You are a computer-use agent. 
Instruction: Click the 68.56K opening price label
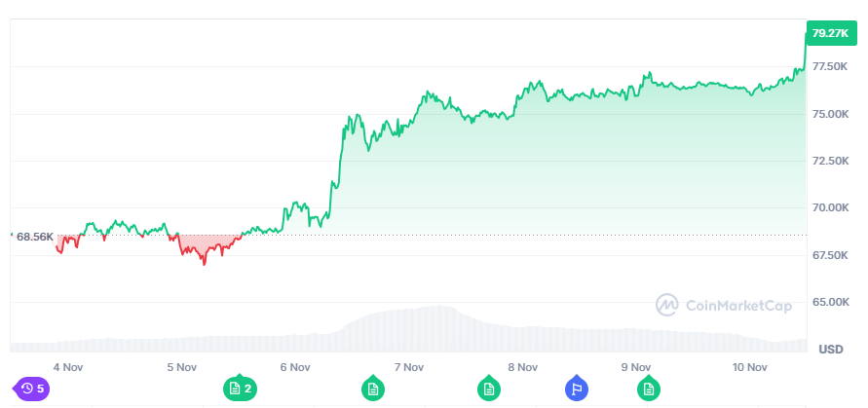[x=34, y=237]
